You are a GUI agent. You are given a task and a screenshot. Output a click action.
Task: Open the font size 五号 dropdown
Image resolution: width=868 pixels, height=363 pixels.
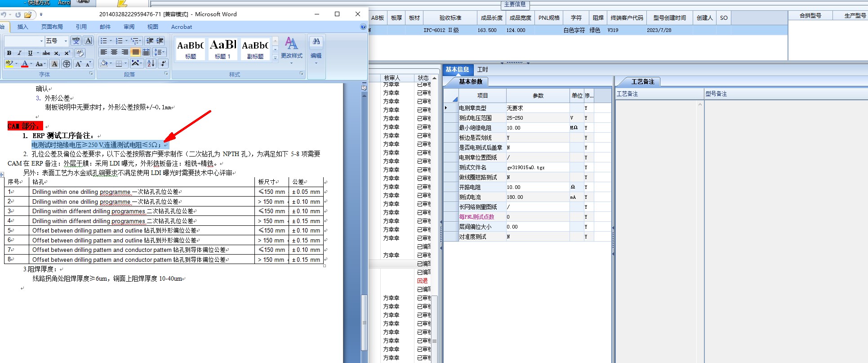66,41
